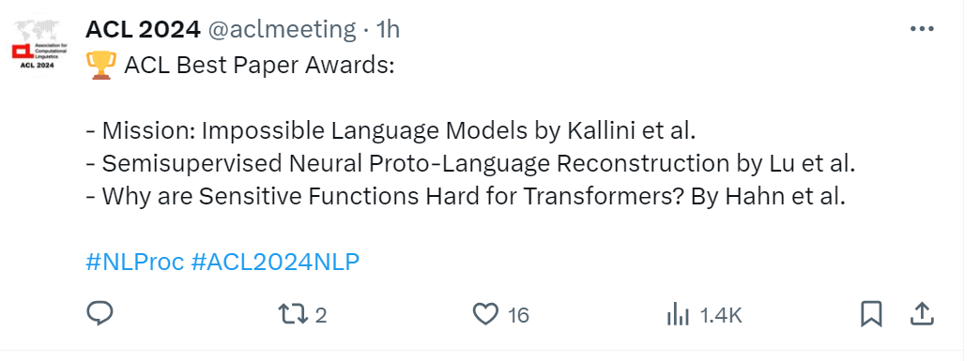Click the Semisupervised Neural Proto-Language Reconstruction line

(470, 164)
